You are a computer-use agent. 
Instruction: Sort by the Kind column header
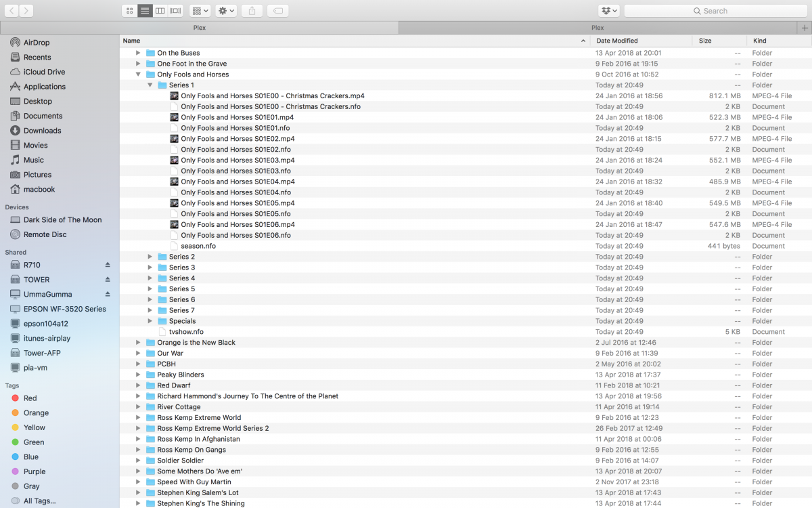point(780,41)
